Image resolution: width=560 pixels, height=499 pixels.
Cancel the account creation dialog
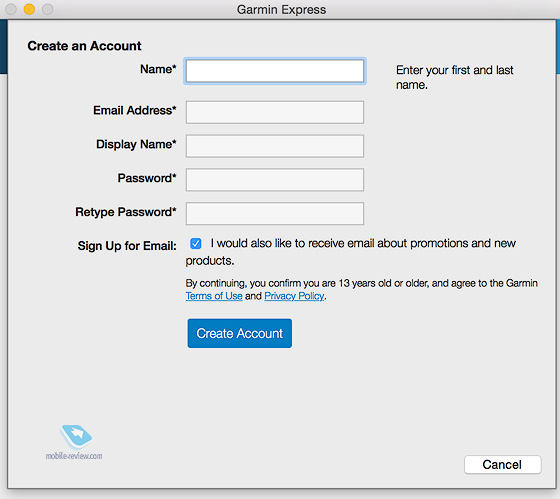click(502, 464)
